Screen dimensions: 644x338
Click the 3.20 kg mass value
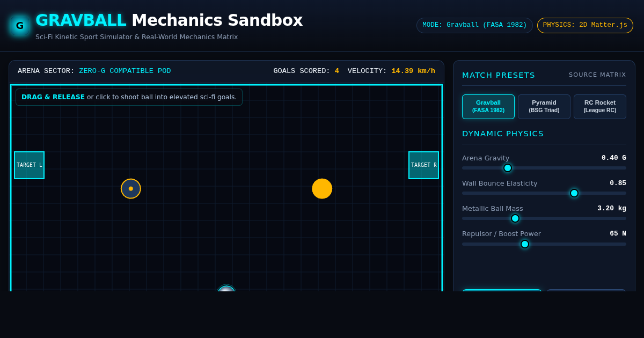(612, 208)
